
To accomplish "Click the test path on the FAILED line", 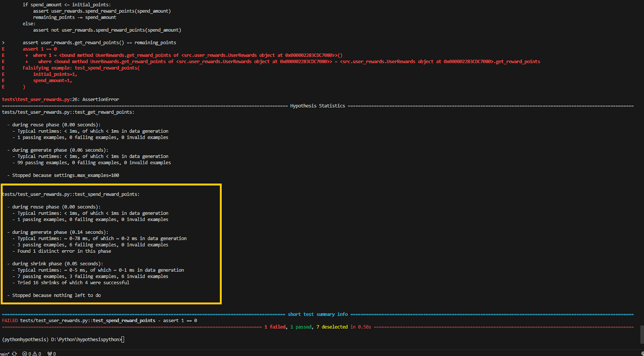I will click(87, 321).
